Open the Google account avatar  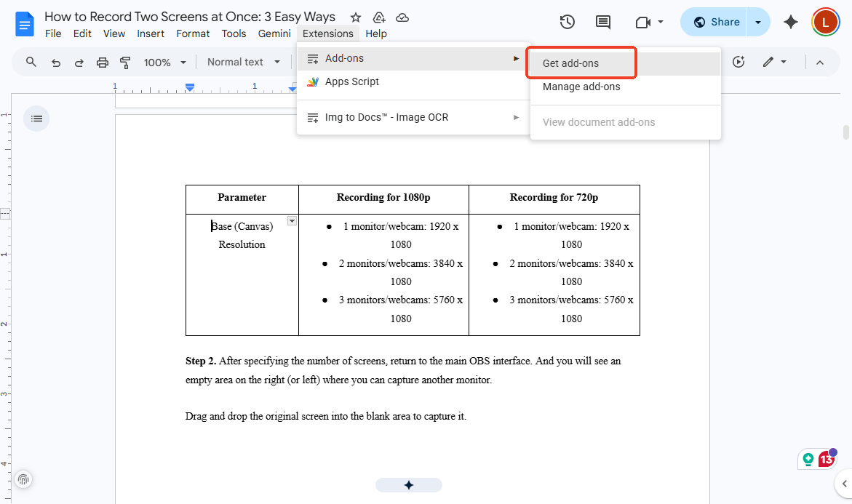pos(825,22)
